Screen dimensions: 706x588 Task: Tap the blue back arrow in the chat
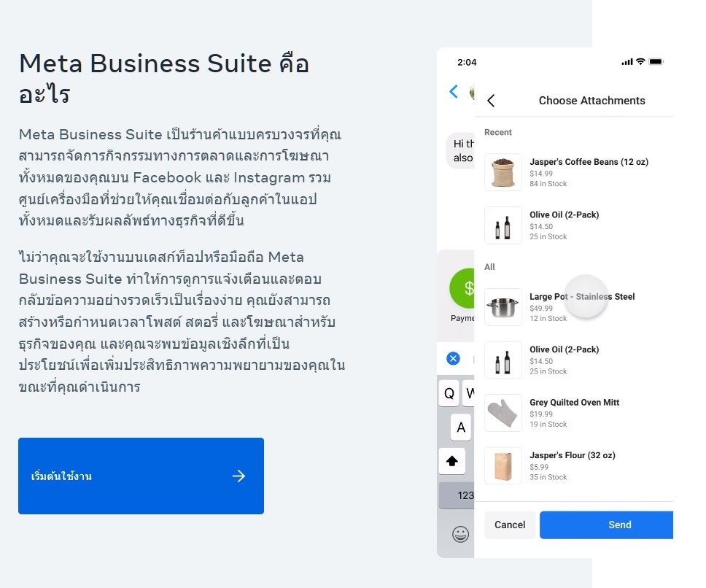[x=454, y=91]
